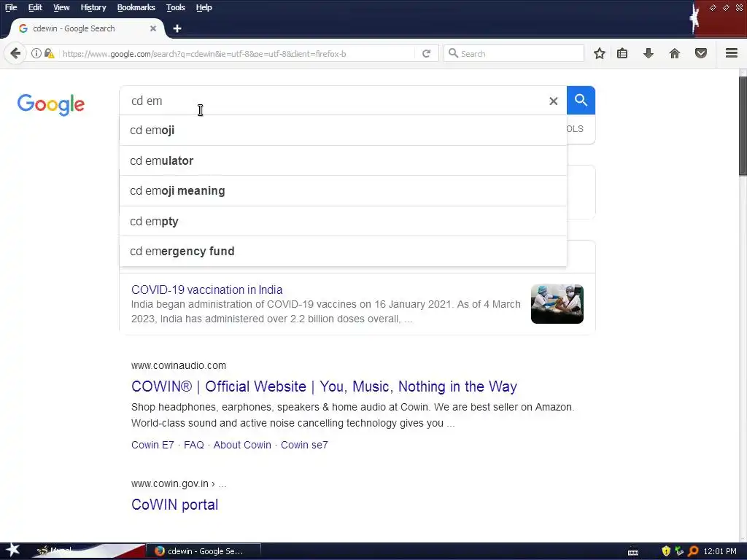Open the site information icon
This screenshot has height=560, width=747.
click(x=36, y=53)
